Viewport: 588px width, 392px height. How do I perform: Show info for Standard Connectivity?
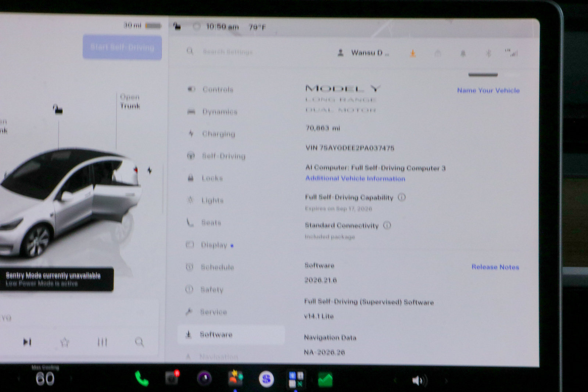pyautogui.click(x=387, y=225)
